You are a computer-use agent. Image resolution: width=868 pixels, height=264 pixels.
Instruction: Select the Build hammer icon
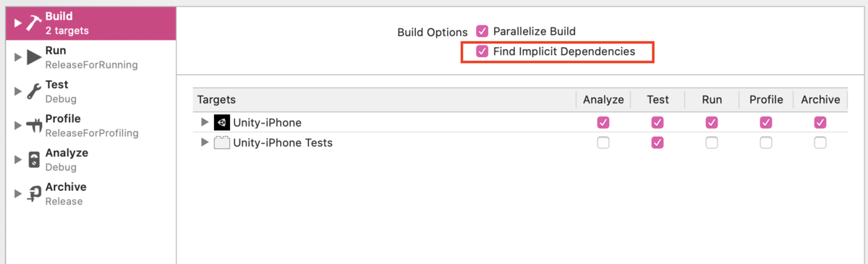[x=34, y=23]
